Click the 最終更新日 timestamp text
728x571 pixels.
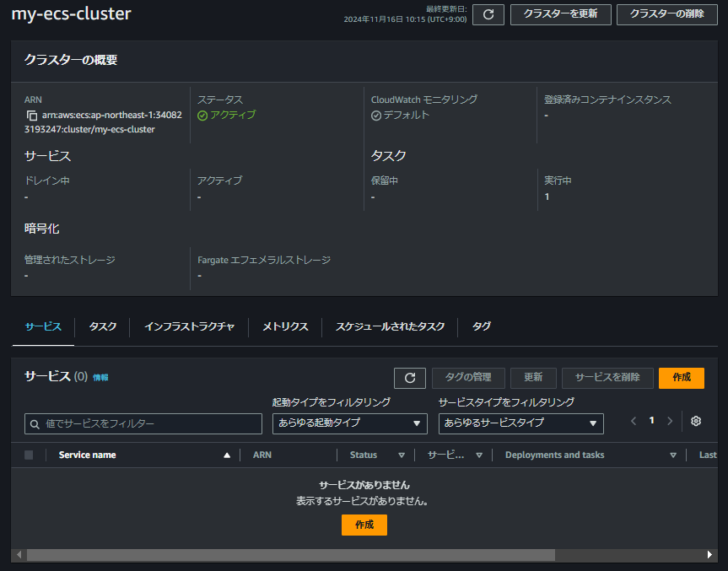[405, 14]
